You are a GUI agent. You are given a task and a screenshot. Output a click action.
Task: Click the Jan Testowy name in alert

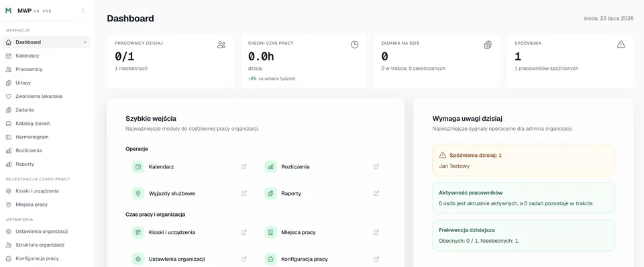454,166
